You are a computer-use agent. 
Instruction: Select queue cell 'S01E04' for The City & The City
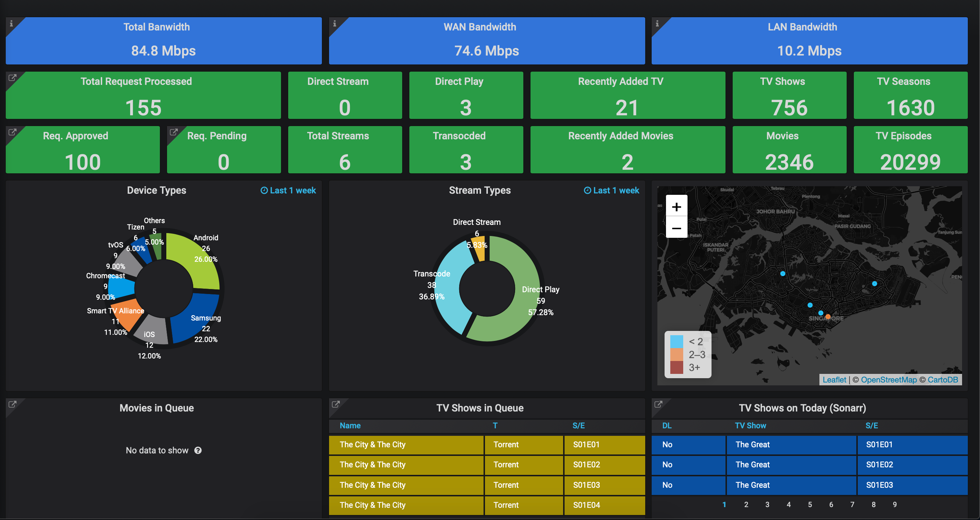[604, 505]
